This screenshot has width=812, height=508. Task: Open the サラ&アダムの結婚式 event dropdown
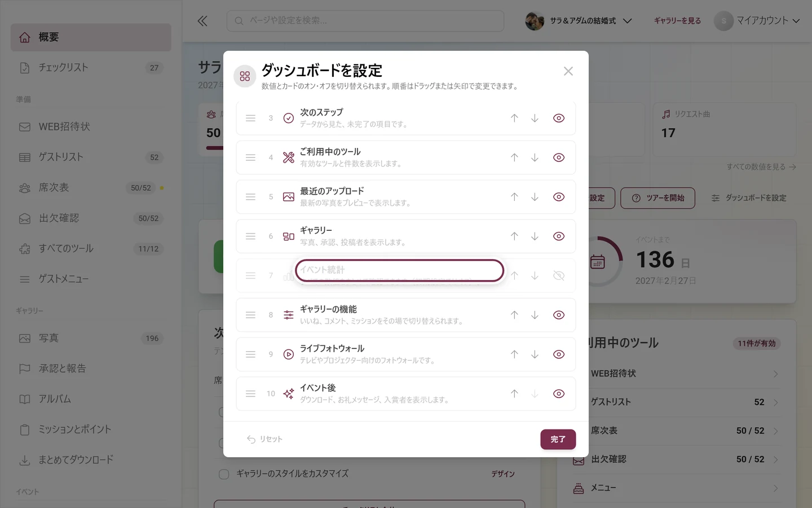click(579, 21)
